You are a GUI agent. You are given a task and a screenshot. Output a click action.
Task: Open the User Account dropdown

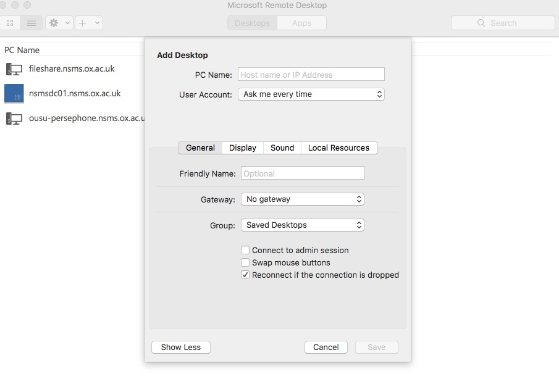311,94
